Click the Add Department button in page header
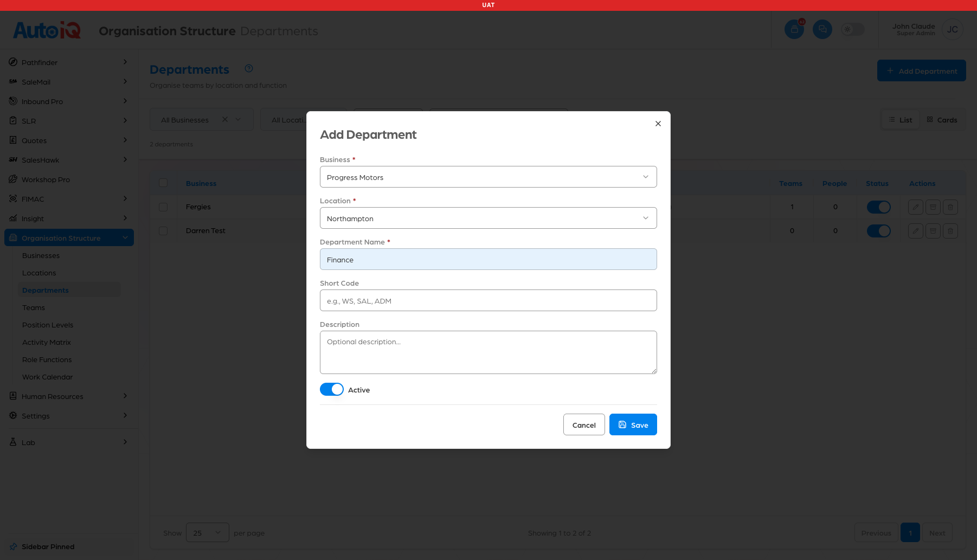 (x=922, y=70)
